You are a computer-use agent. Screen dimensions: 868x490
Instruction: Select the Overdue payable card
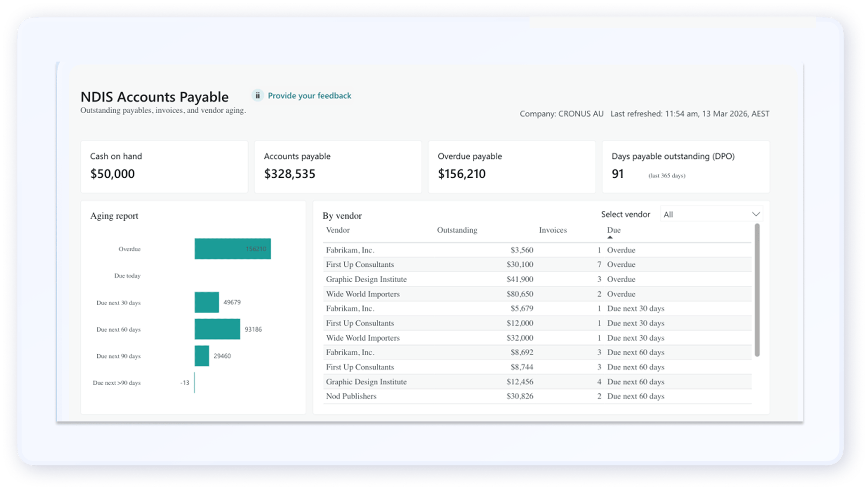(512, 167)
